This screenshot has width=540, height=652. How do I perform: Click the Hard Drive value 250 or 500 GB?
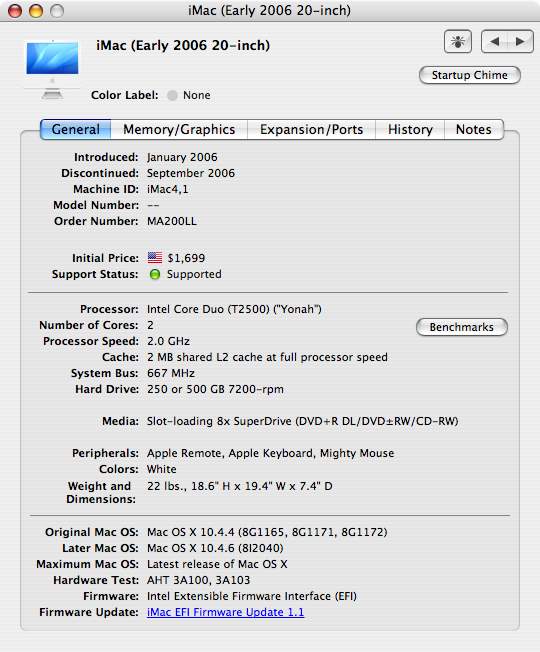click(x=215, y=389)
